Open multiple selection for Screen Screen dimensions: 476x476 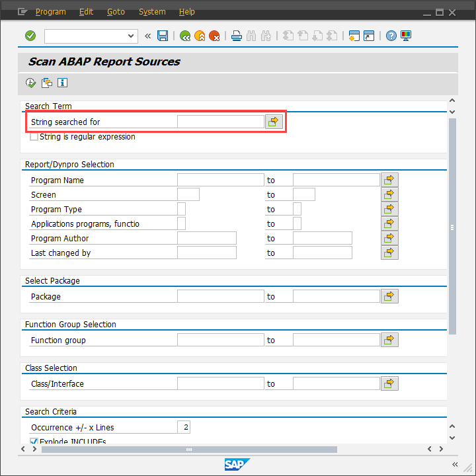point(389,194)
